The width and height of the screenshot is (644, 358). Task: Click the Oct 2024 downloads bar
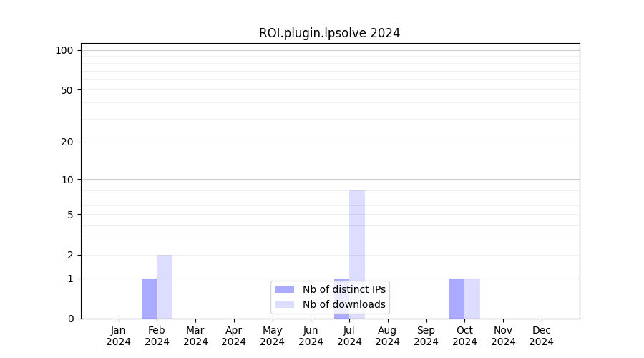click(x=472, y=299)
